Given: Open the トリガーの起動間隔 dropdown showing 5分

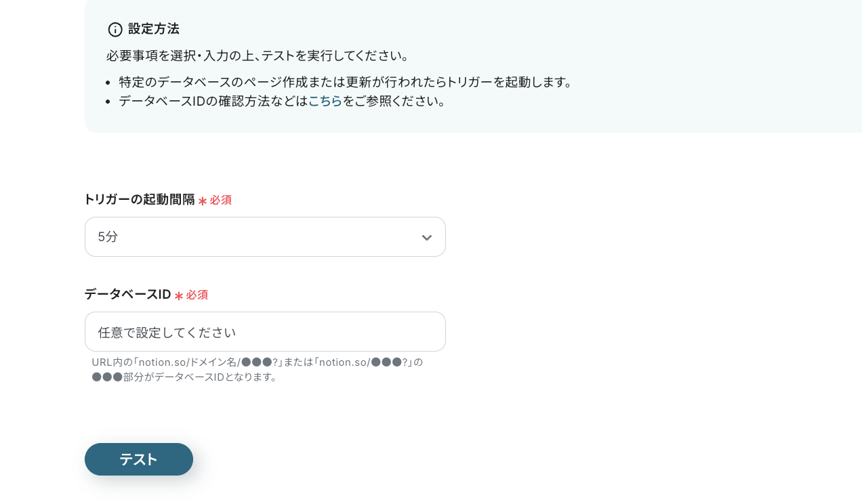Looking at the screenshot, I should 264,237.
